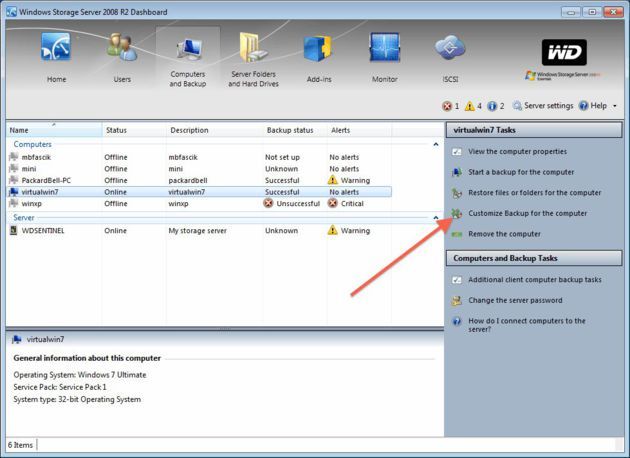Screen dimensions: 630x458
Task: Click Change the server password link
Action: click(x=515, y=301)
